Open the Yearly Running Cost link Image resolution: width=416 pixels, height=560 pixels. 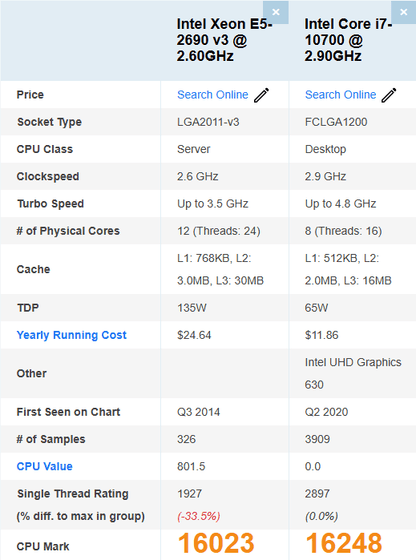(x=71, y=335)
